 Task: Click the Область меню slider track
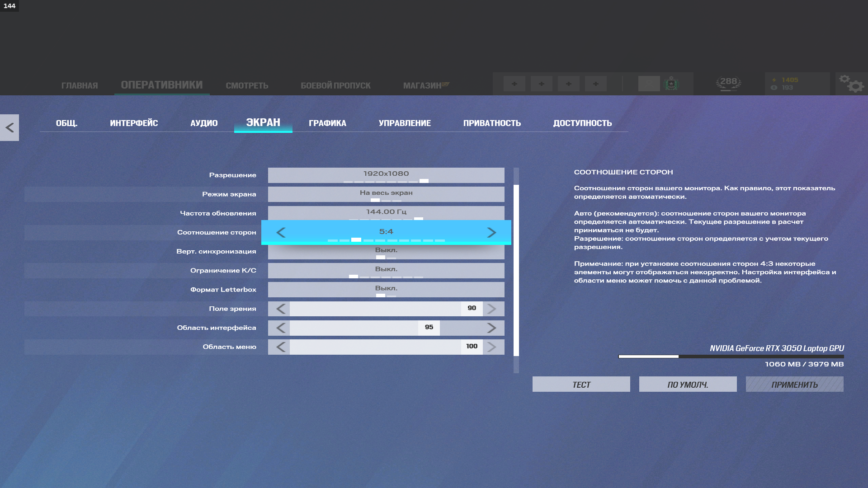click(386, 347)
